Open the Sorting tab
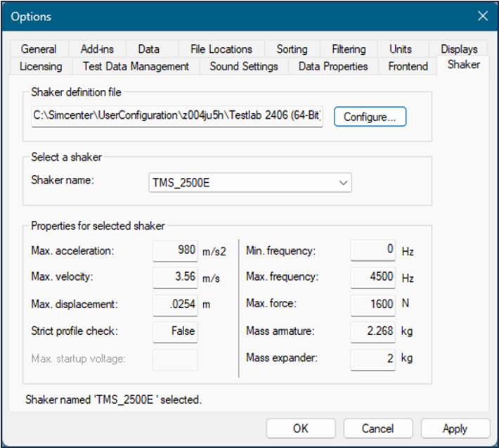Image resolution: width=499 pixels, height=448 pixels. [x=292, y=49]
